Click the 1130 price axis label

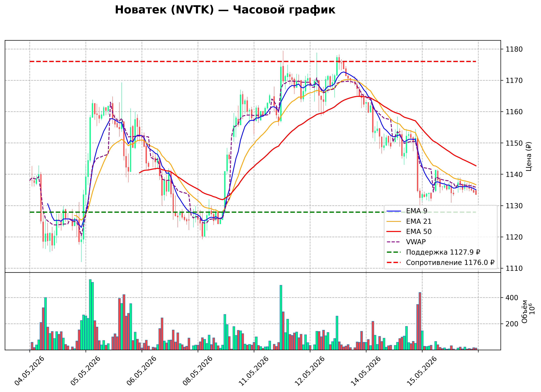514,206
